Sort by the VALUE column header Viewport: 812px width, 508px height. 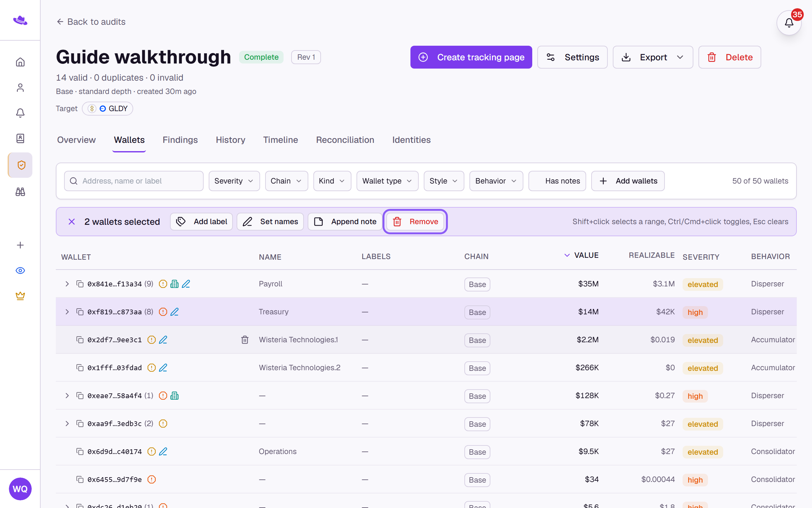pyautogui.click(x=581, y=255)
